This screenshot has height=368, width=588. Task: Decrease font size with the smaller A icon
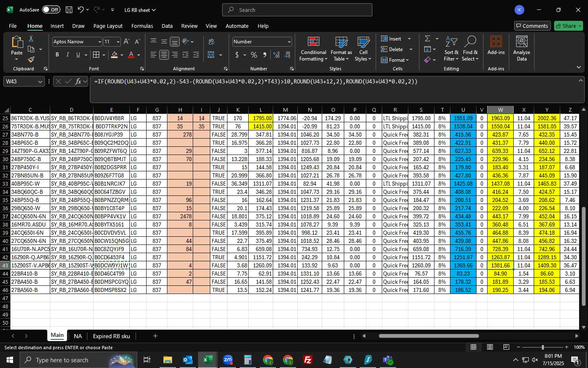tap(137, 42)
